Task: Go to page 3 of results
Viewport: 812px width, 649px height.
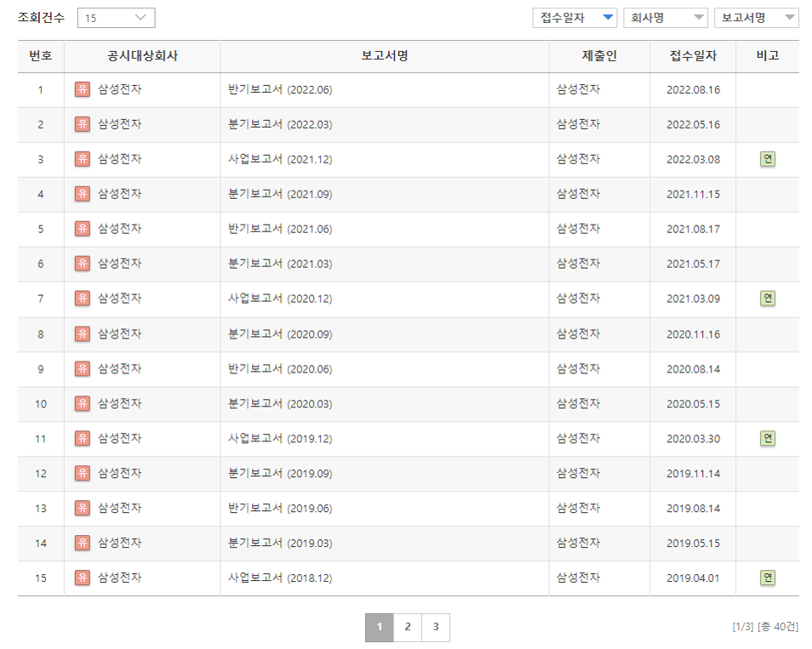Action: click(x=436, y=627)
